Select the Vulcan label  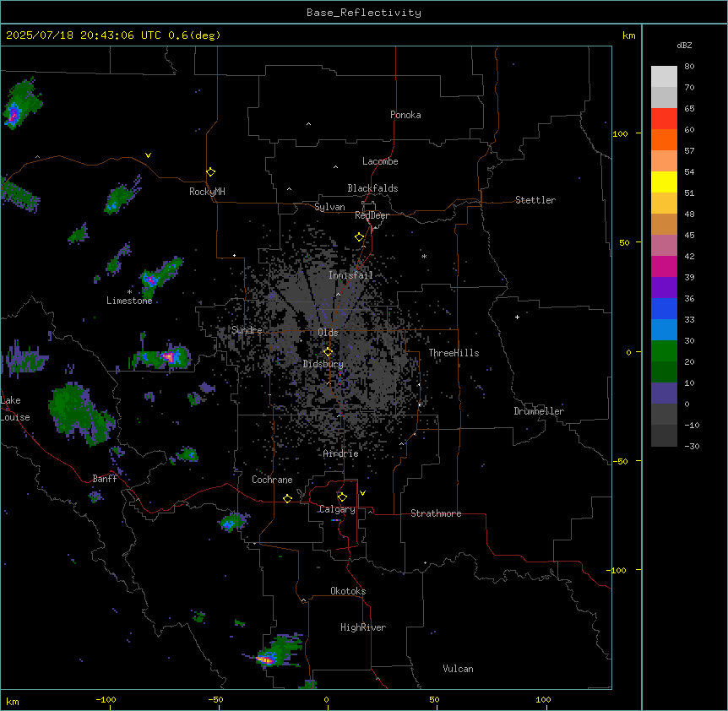[x=459, y=669]
